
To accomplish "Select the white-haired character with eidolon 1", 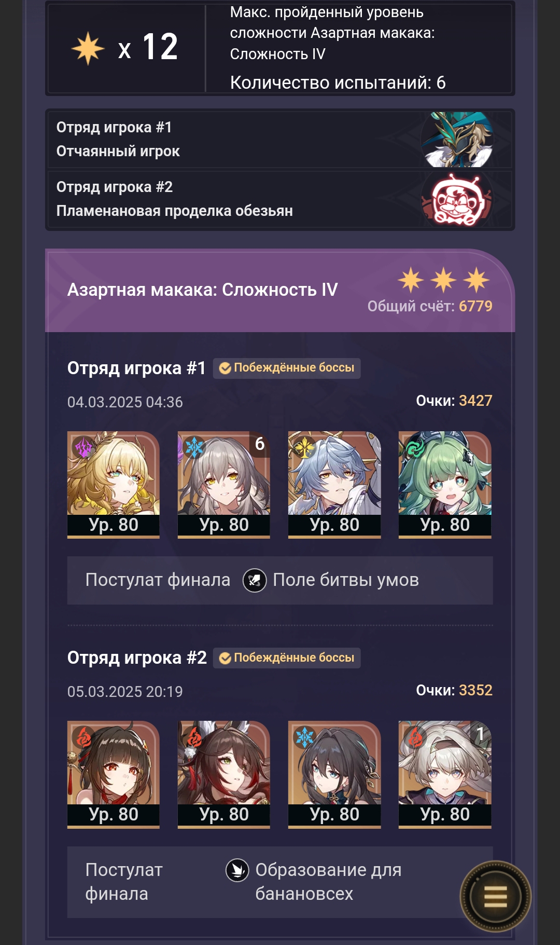I will 445,774.
